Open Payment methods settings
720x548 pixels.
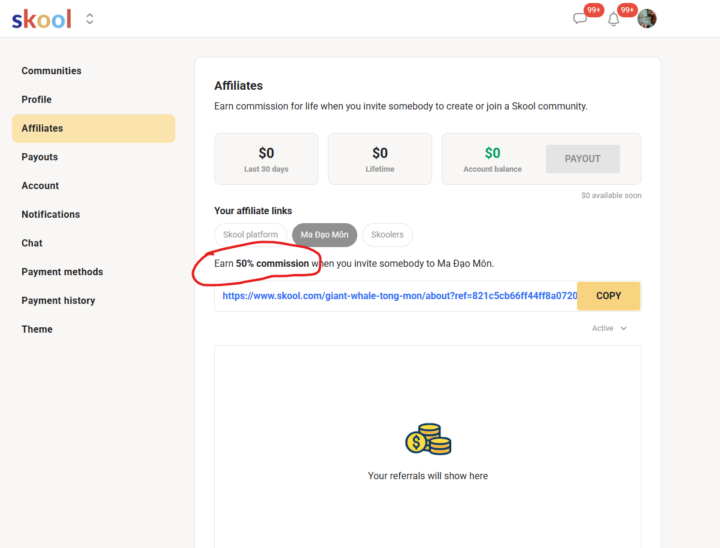tap(93, 272)
